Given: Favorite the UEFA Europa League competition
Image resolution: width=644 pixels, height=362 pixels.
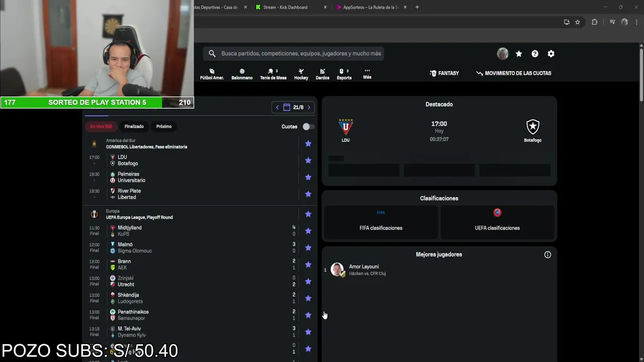Looking at the screenshot, I should click(x=308, y=214).
